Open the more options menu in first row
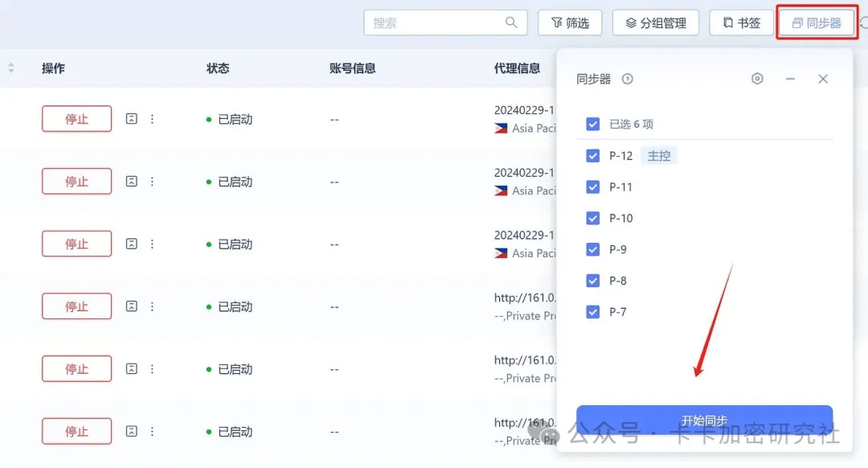Screen dimensions: 868x468 pos(153,119)
